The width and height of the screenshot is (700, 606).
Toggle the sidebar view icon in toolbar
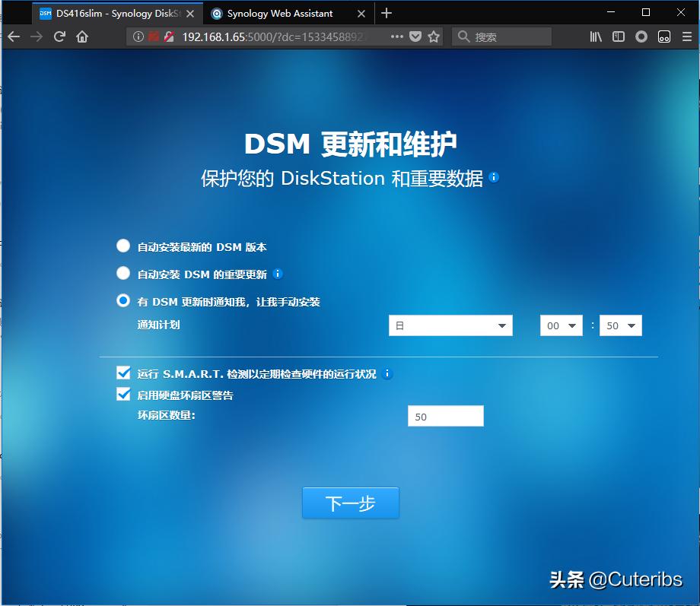[x=618, y=36]
